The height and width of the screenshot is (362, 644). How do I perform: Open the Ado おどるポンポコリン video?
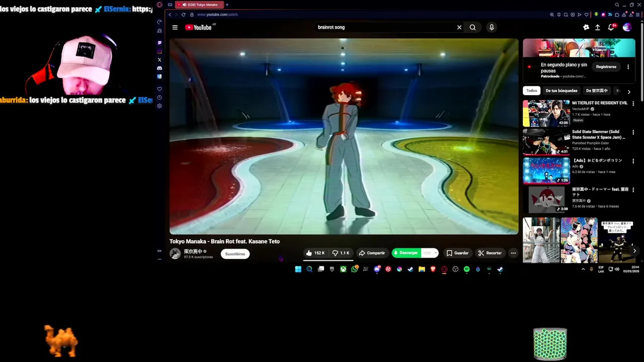pos(546,171)
